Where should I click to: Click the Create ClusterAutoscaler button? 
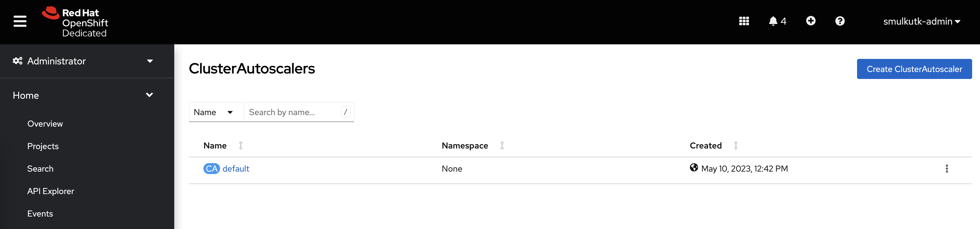pyautogui.click(x=914, y=69)
